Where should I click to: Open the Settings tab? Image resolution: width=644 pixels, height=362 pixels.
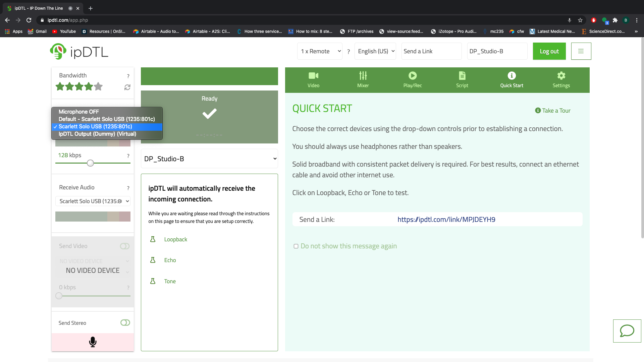pyautogui.click(x=561, y=80)
